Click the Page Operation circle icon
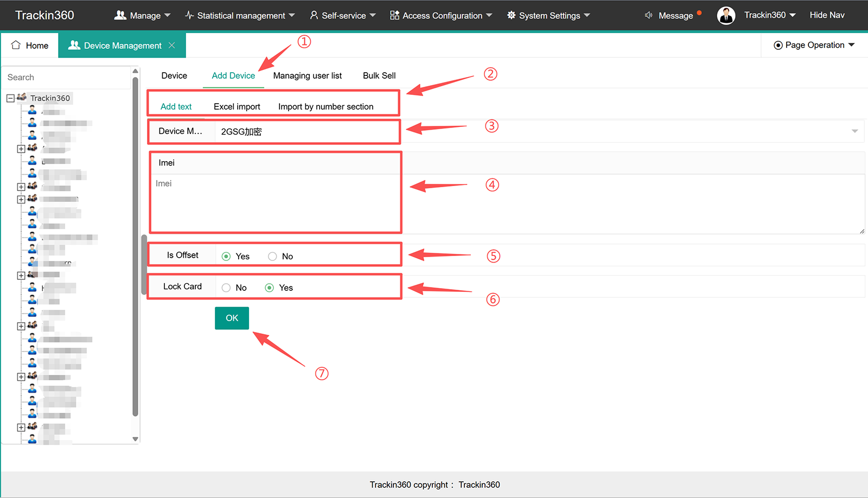The width and height of the screenshot is (868, 498). pos(778,45)
